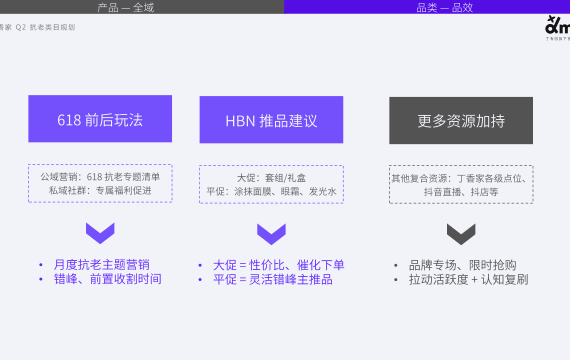Click the text 大促 = 性价比、催化下单
Viewport: 570px width, 360px height.
coord(278,265)
